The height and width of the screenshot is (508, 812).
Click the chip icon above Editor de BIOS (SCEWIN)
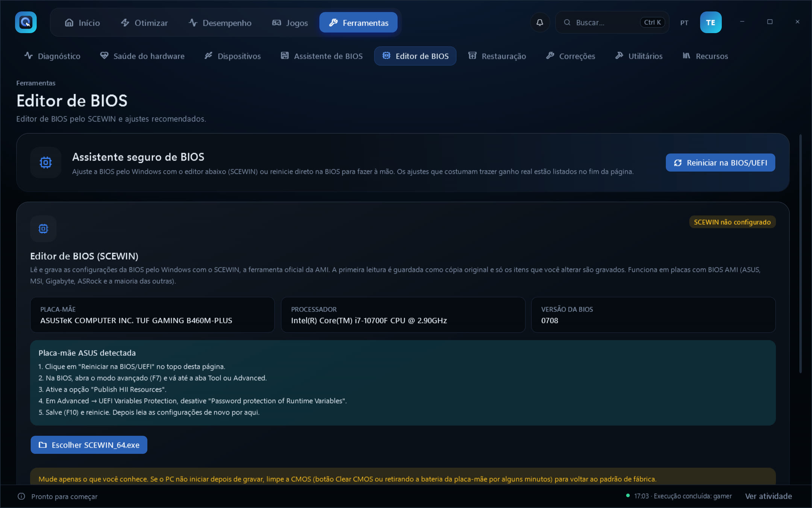[43, 229]
